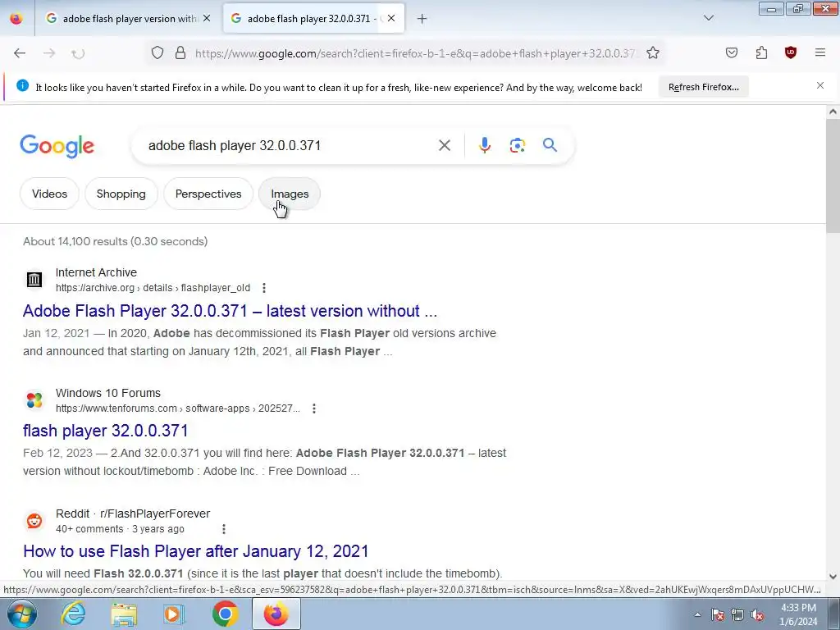Open the taskbar clock showing 4:33 PM
This screenshot has height=630, width=840.
pos(798,614)
